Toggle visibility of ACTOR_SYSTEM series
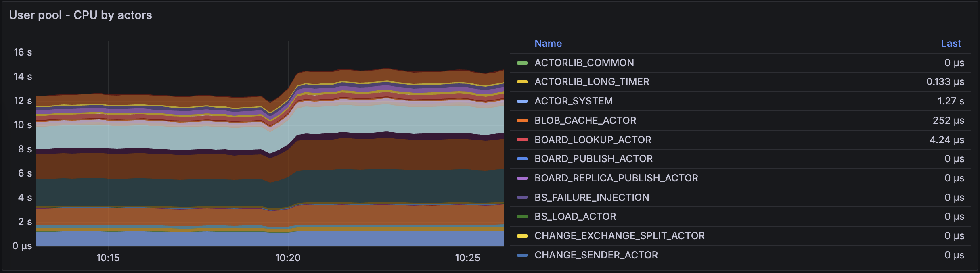The height and width of the screenshot is (273, 980). [573, 101]
